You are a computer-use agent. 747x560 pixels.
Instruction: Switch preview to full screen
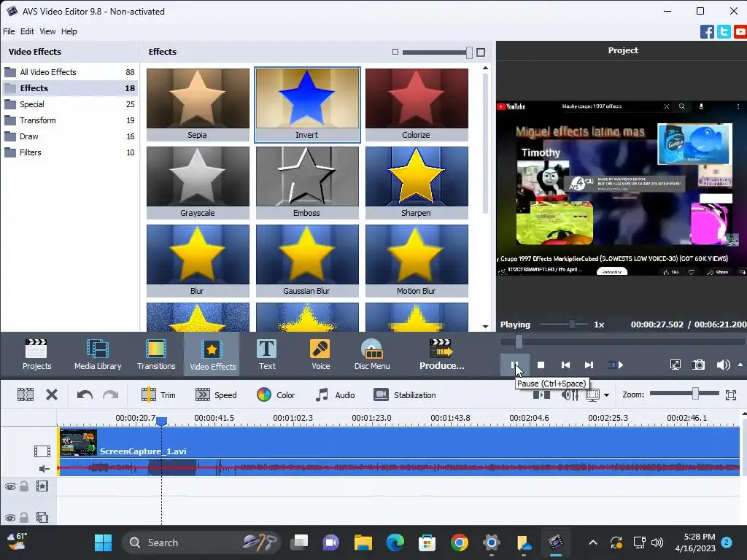tap(675, 365)
